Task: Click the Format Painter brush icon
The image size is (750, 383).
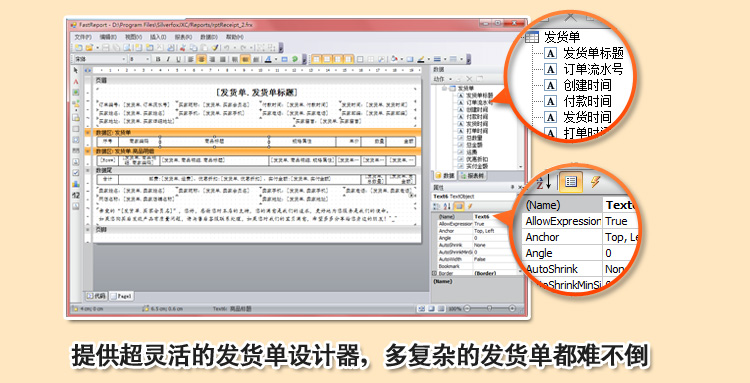Action: click(215, 48)
